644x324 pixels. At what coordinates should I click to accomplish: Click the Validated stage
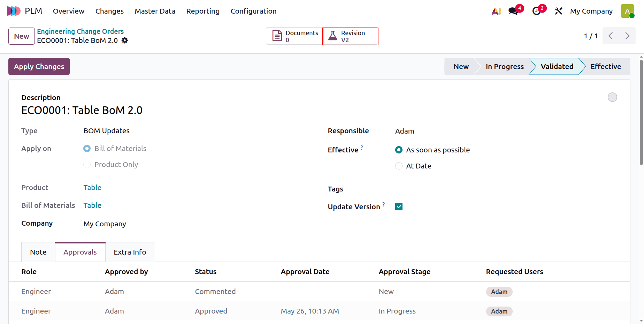[557, 67]
